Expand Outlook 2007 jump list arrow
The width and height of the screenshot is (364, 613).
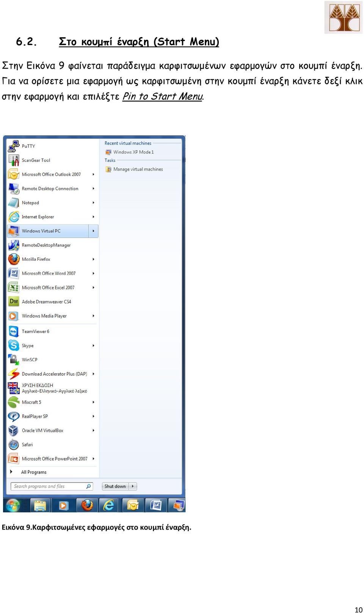tap(93, 174)
